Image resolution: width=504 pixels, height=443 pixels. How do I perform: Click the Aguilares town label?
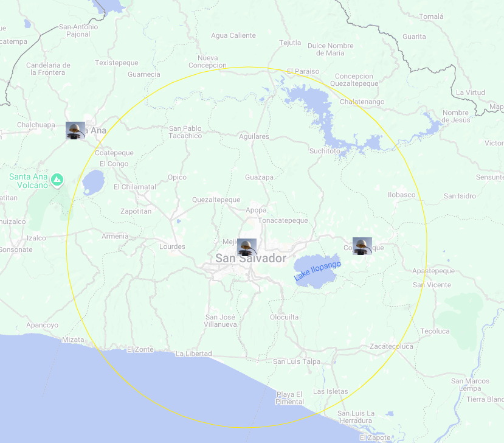pos(254,136)
